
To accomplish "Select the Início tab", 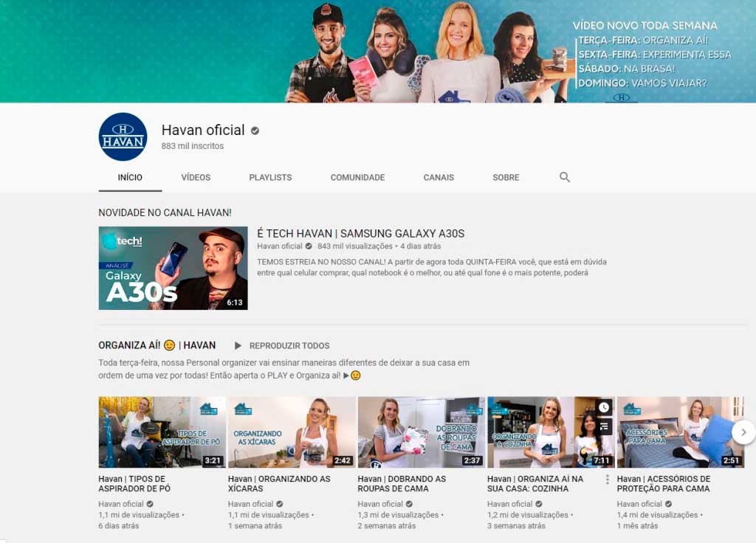I will point(130,177).
